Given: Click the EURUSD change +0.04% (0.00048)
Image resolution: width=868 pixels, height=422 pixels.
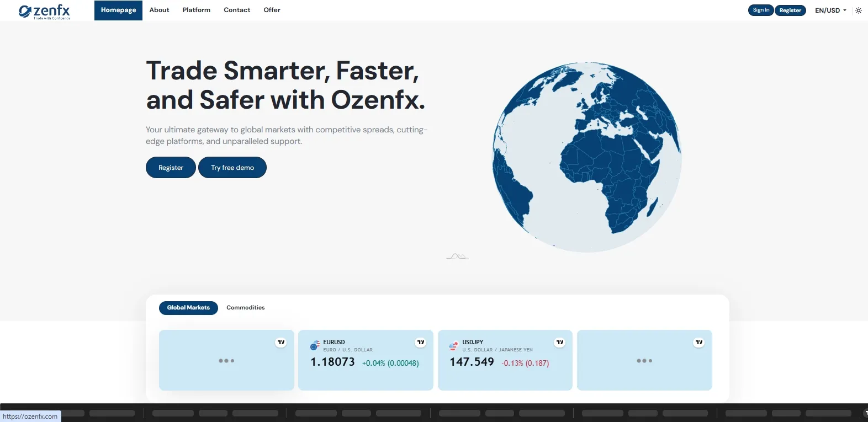Looking at the screenshot, I should [x=390, y=363].
